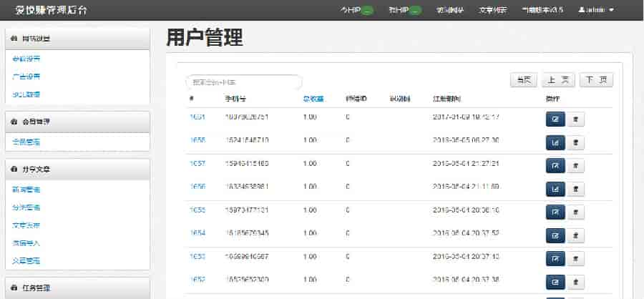Open the 微信导入 sidebar link
The image size is (644, 299).
[x=26, y=242]
